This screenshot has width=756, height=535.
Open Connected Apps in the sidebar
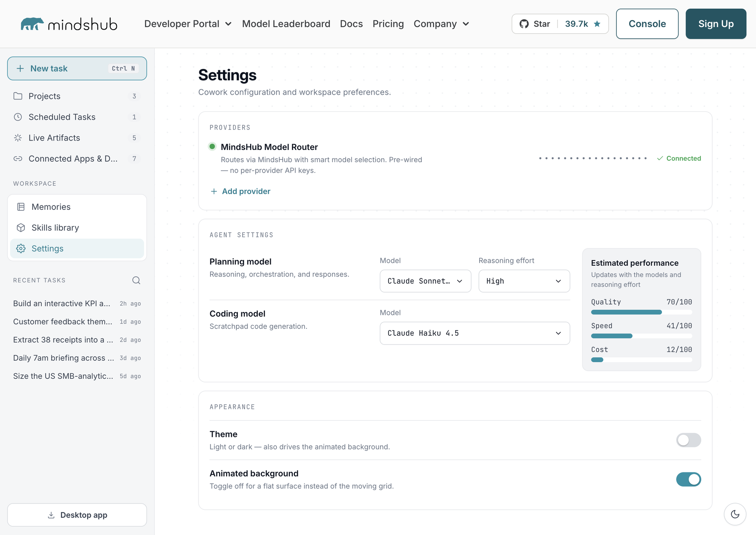[x=77, y=159]
